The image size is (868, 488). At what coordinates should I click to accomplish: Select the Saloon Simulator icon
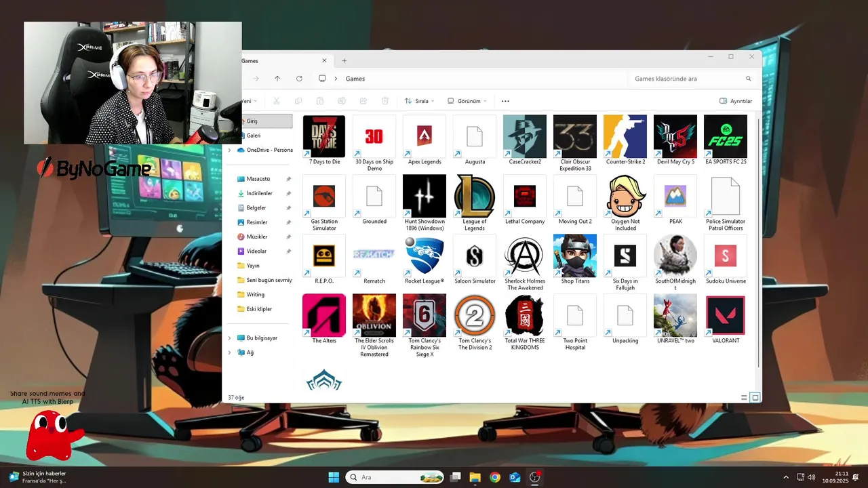click(475, 256)
